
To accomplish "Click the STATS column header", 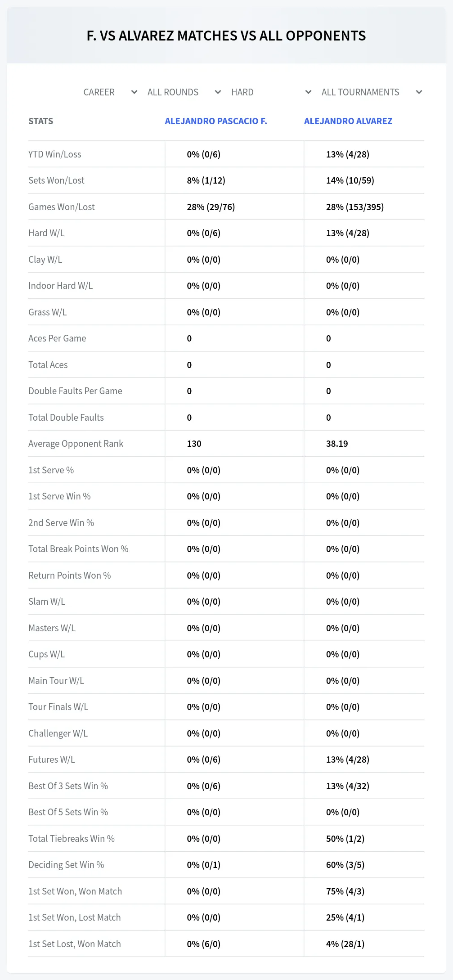I will click(x=41, y=121).
